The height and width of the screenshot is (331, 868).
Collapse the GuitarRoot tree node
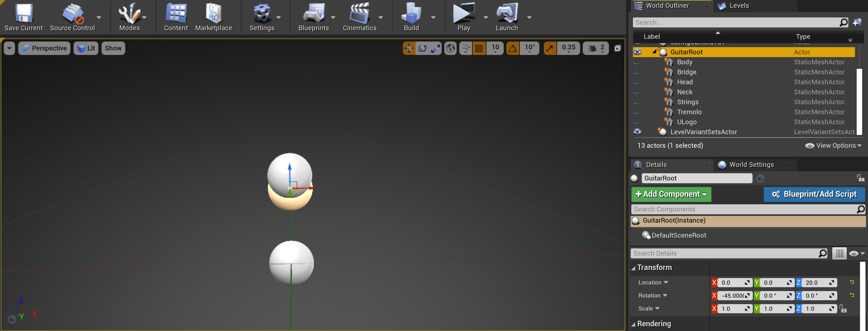[x=654, y=52]
